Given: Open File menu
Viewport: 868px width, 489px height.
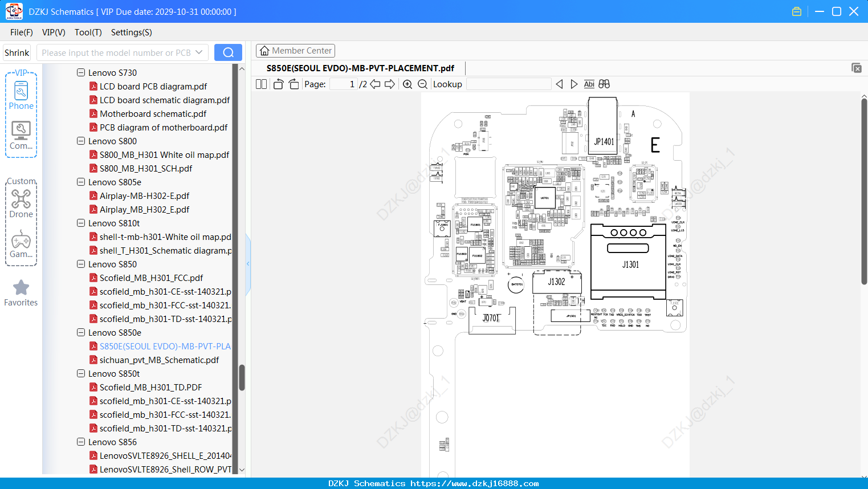Looking at the screenshot, I should tap(22, 32).
